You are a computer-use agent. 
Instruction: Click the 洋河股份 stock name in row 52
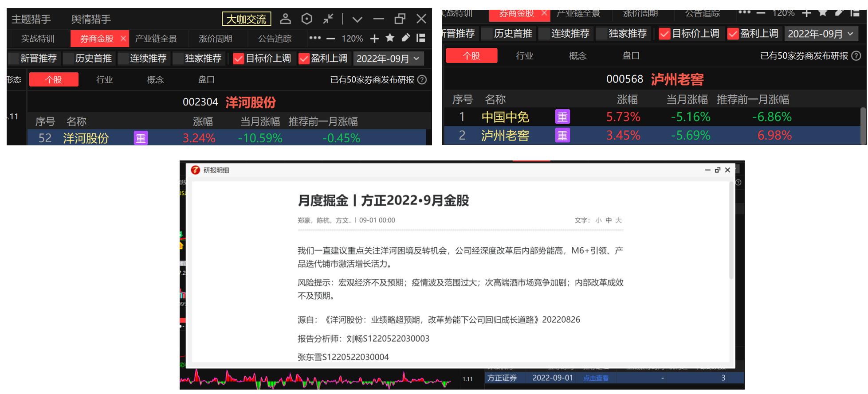86,138
